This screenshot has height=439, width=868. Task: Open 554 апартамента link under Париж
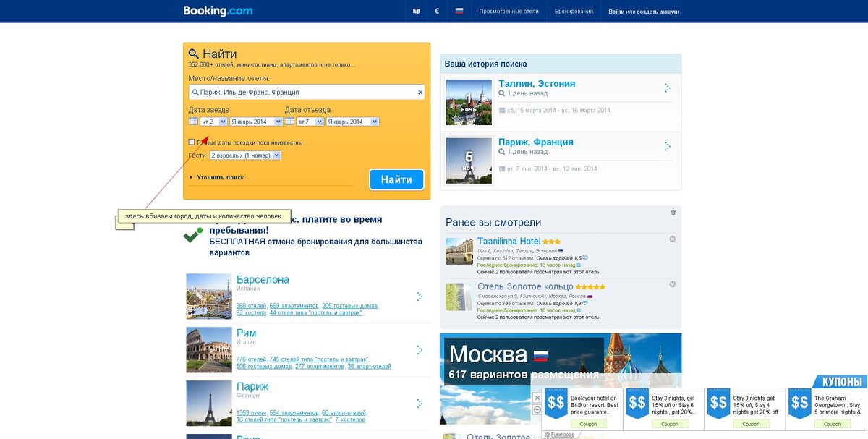coord(294,413)
